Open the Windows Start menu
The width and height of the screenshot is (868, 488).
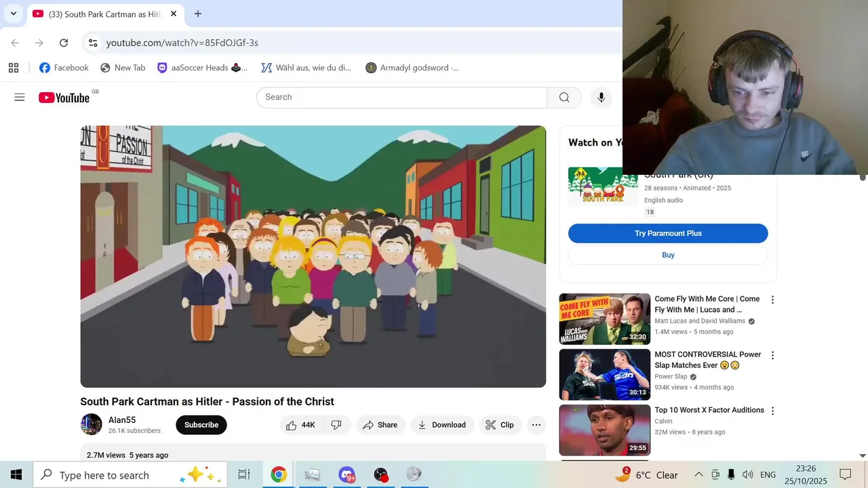(x=16, y=474)
